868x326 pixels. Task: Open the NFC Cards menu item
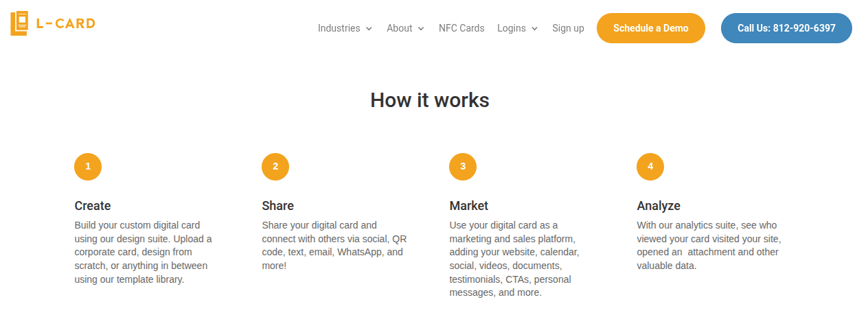click(x=461, y=28)
